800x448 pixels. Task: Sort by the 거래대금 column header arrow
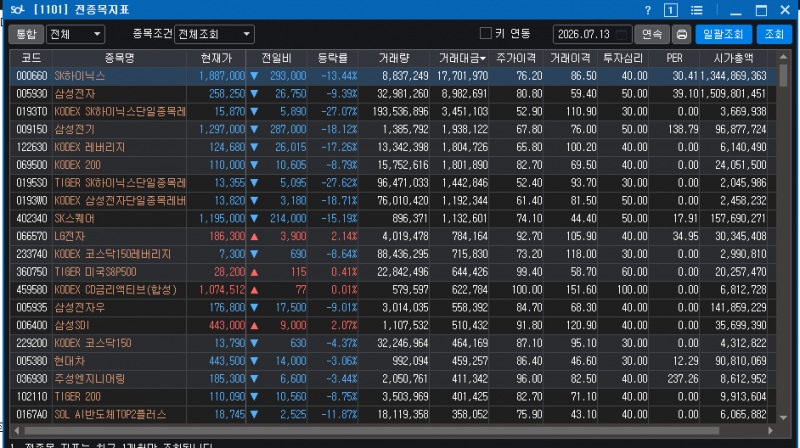click(483, 59)
